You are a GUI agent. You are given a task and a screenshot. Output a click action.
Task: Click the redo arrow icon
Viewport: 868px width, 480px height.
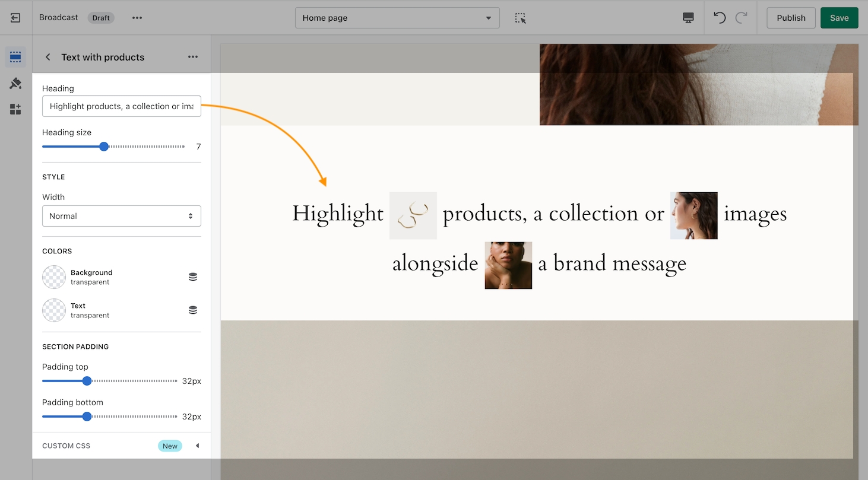coord(741,18)
